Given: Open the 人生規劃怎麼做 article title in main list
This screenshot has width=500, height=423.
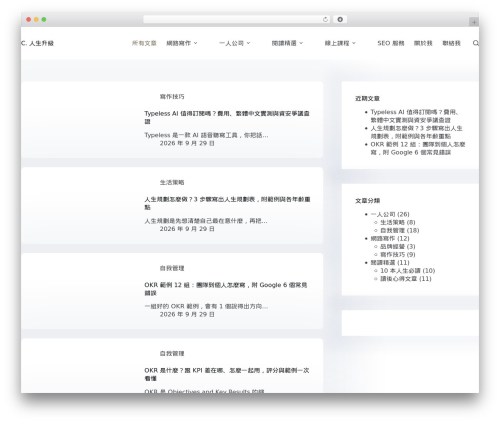Looking at the screenshot, I should click(x=227, y=203).
